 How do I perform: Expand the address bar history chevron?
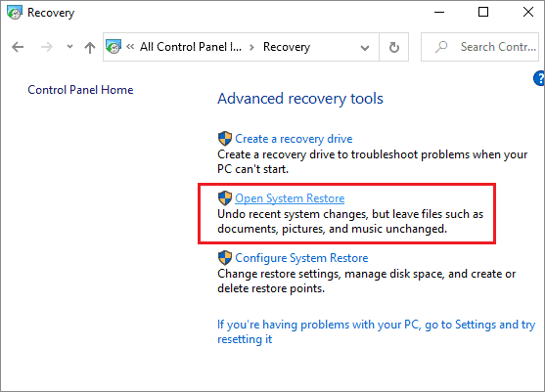pyautogui.click(x=365, y=48)
